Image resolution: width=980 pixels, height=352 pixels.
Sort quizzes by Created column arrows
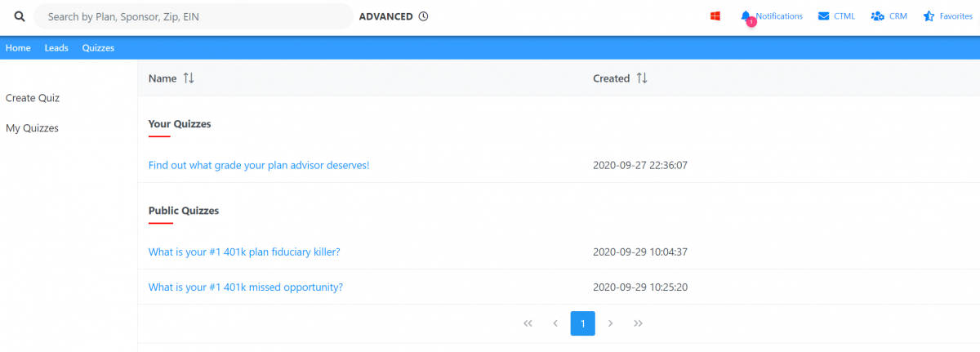(642, 78)
